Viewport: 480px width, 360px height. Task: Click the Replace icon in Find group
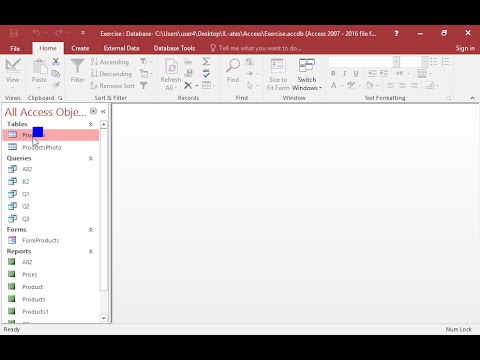(x=250, y=61)
